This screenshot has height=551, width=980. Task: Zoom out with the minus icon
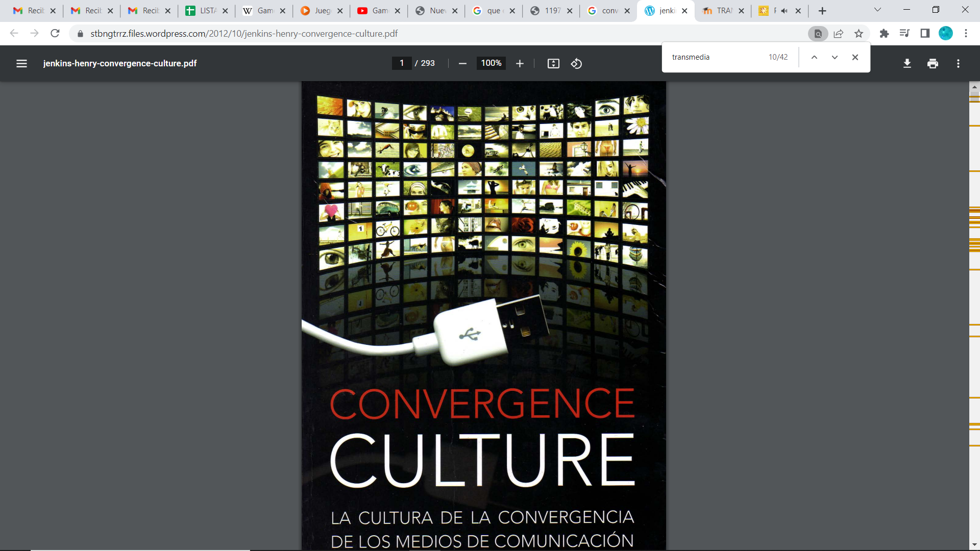(x=462, y=63)
